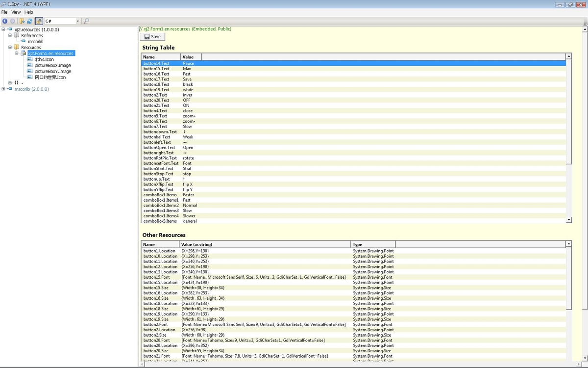
Task: Select the buttonStart.Text row
Action: [353, 168]
